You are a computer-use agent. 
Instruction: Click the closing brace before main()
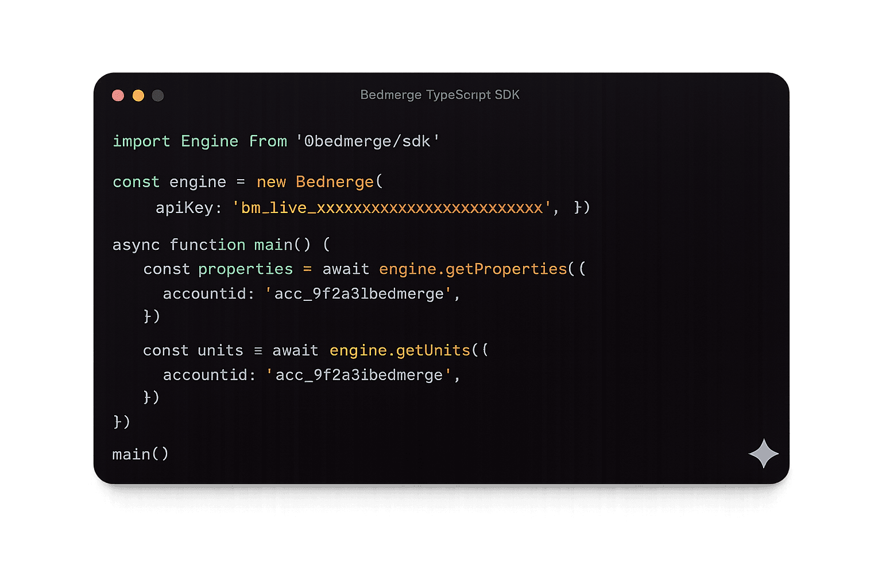[121, 421]
